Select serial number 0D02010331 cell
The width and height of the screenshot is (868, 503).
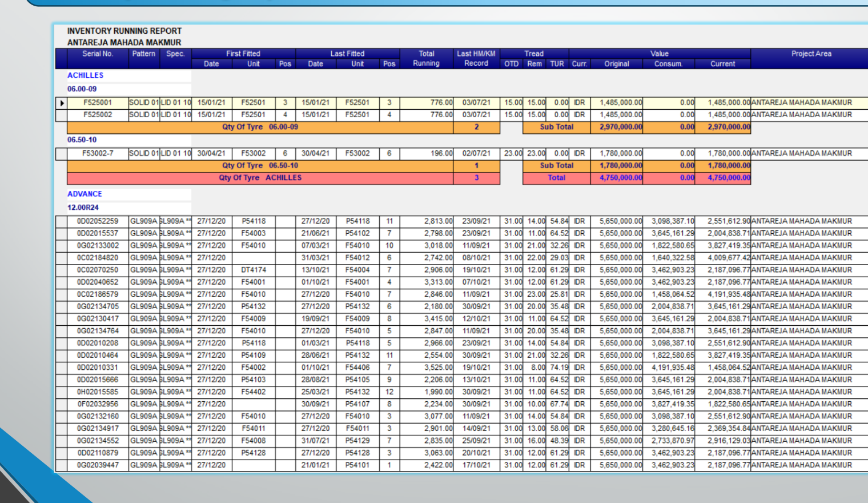[x=98, y=368]
